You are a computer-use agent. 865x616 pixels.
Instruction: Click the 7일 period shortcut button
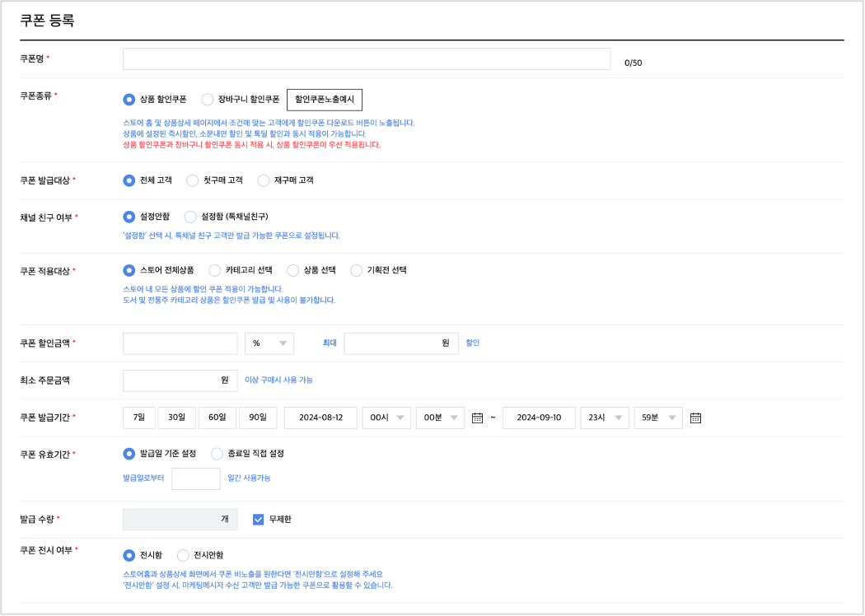click(138, 418)
